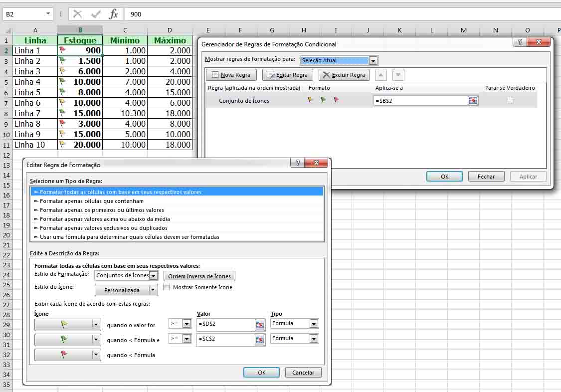Click OK in Gerenciador de Regras dialog

pyautogui.click(x=444, y=177)
